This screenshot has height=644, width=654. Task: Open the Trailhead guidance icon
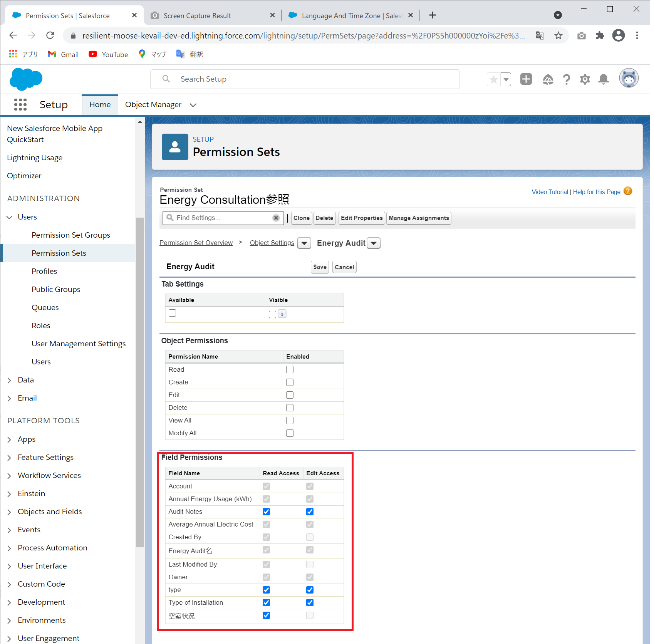click(x=548, y=79)
